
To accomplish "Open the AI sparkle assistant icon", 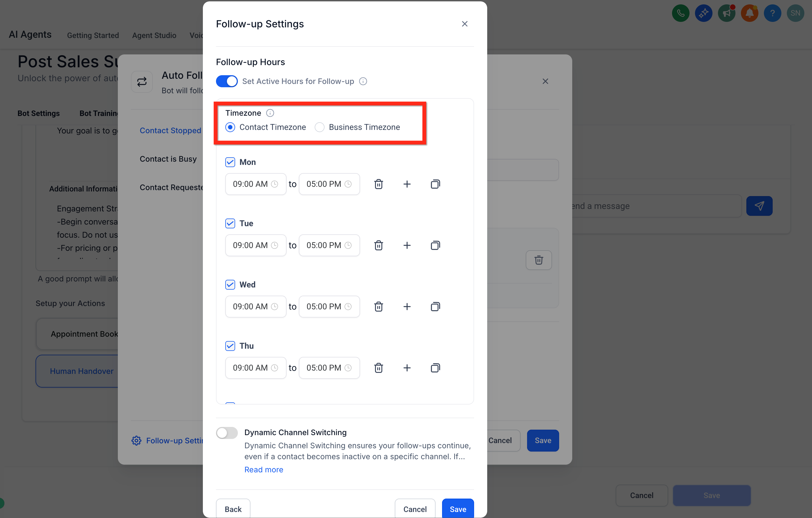I will (x=703, y=13).
